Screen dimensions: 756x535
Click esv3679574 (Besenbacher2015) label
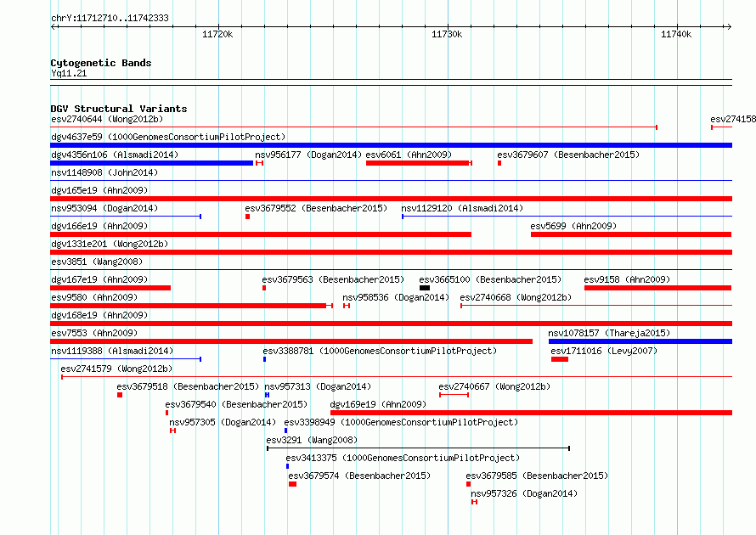[359, 476]
